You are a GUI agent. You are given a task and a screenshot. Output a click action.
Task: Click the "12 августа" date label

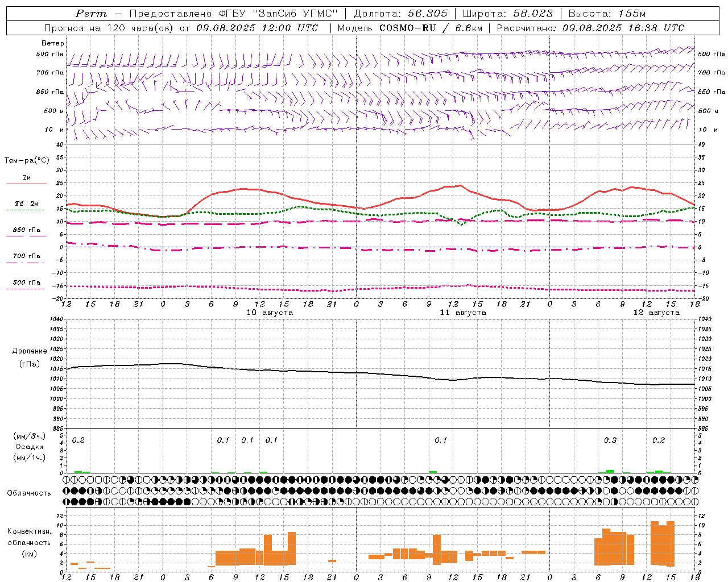click(656, 312)
